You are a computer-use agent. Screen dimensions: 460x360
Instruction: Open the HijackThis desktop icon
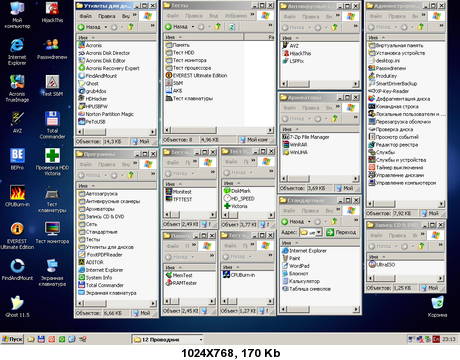point(52,12)
